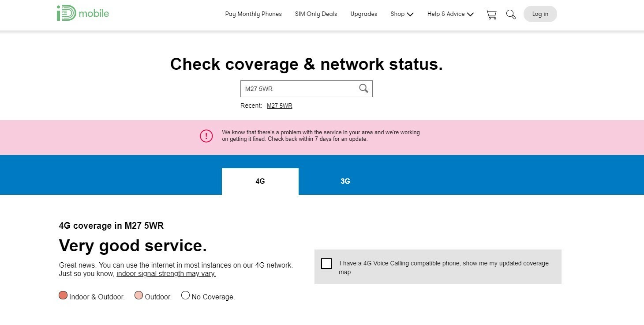
Task: Switch to the 3G coverage tab
Action: point(345,181)
